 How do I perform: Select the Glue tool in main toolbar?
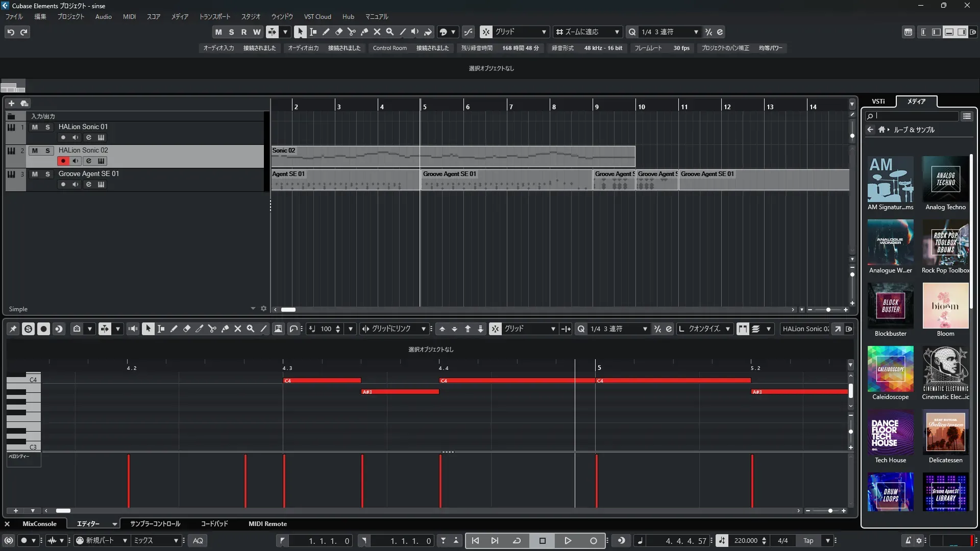point(364,32)
